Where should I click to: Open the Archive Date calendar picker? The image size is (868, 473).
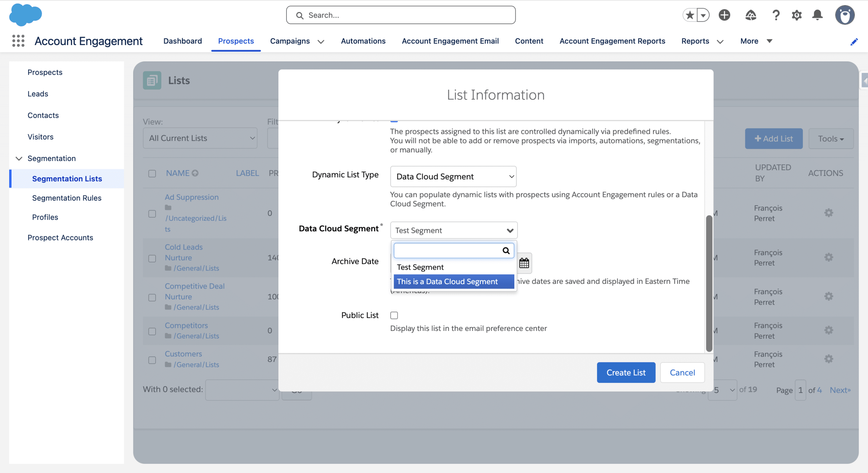[x=524, y=263]
